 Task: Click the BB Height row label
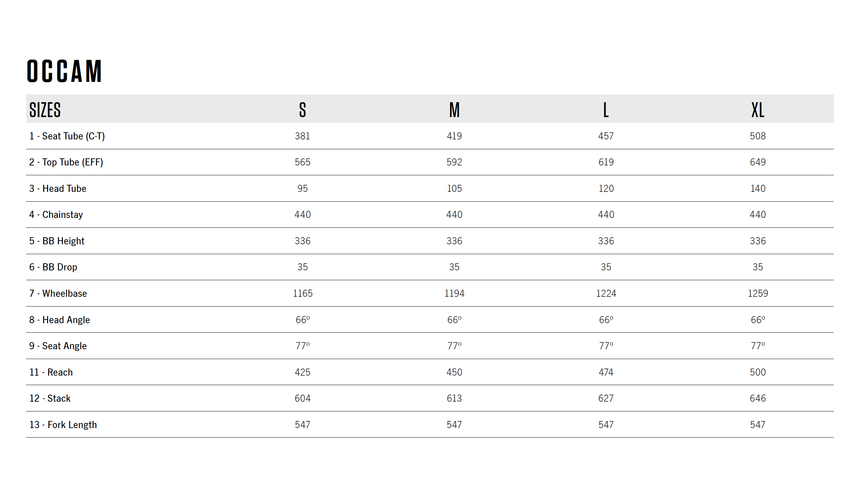57,241
